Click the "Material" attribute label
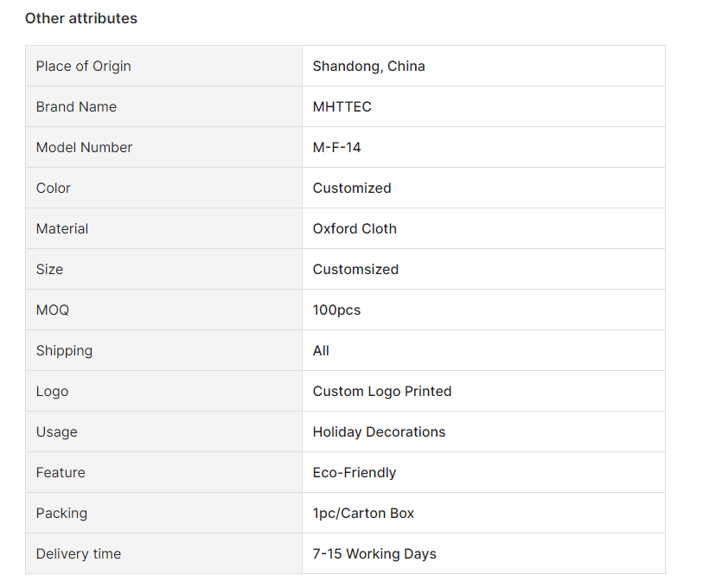728x588 pixels. point(62,229)
